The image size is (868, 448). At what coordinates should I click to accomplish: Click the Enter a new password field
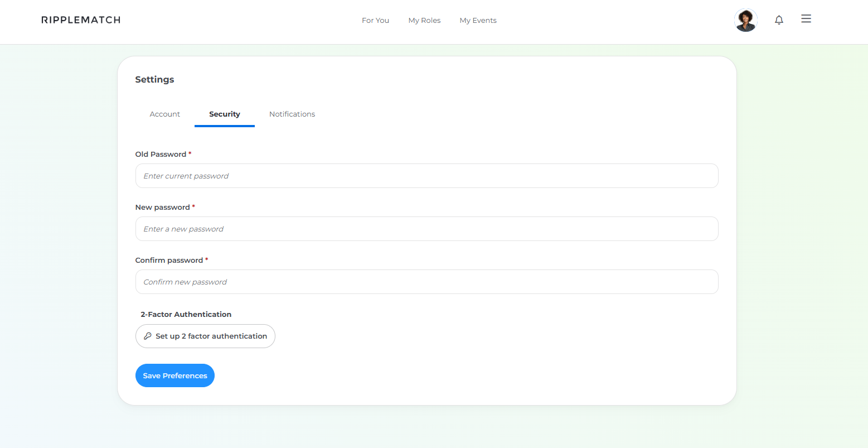click(x=426, y=229)
